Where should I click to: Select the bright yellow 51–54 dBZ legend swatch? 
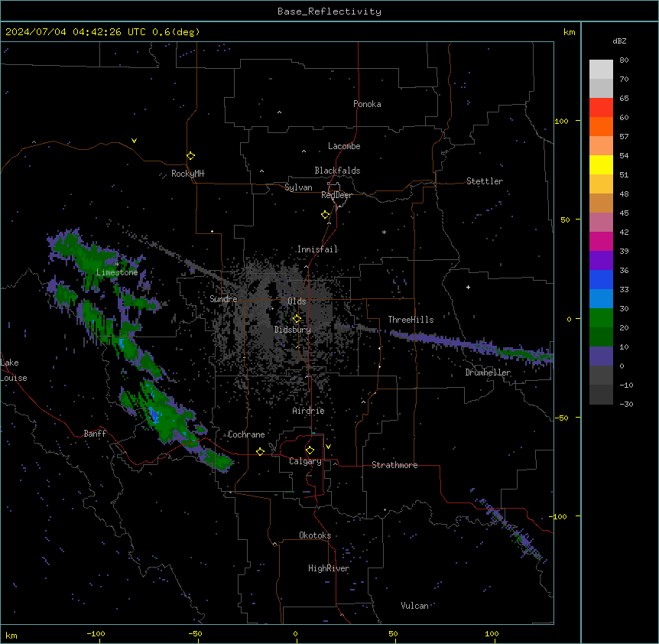pyautogui.click(x=601, y=164)
